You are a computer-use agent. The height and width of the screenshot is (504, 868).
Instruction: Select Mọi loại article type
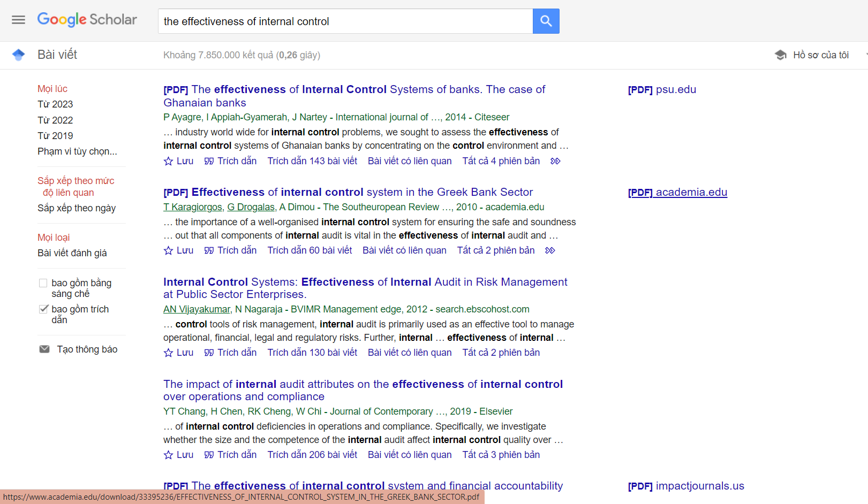pos(54,238)
